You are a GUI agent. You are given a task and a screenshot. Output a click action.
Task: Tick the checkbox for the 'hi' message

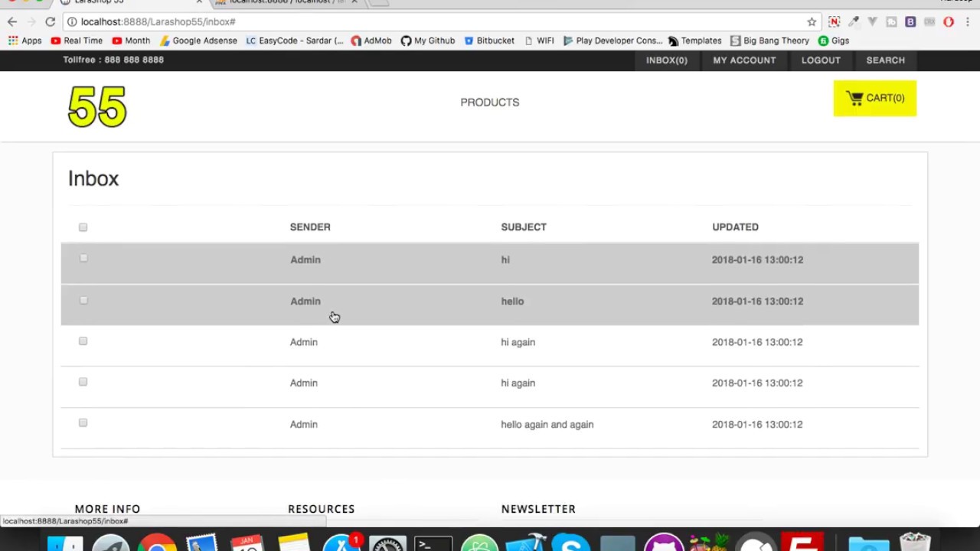pos(83,258)
